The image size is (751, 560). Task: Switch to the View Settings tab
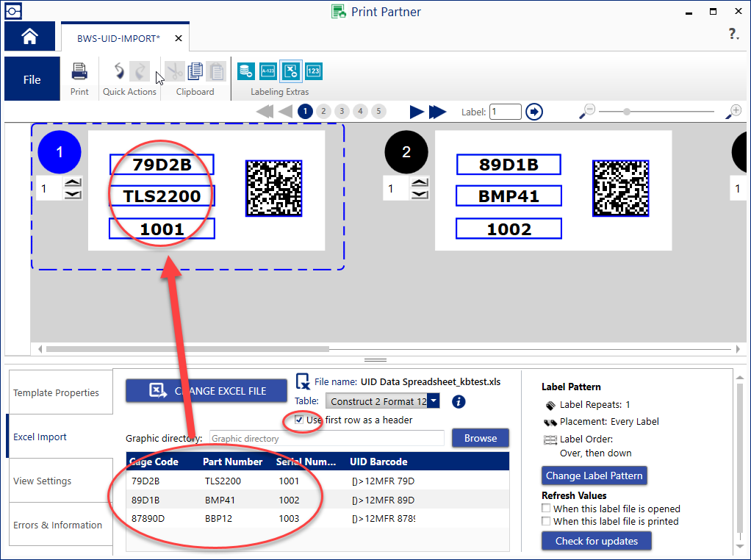point(43,481)
